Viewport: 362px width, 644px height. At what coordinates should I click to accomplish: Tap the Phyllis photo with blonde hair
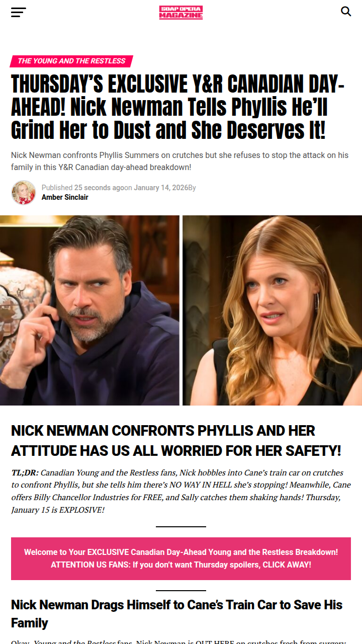(272, 310)
